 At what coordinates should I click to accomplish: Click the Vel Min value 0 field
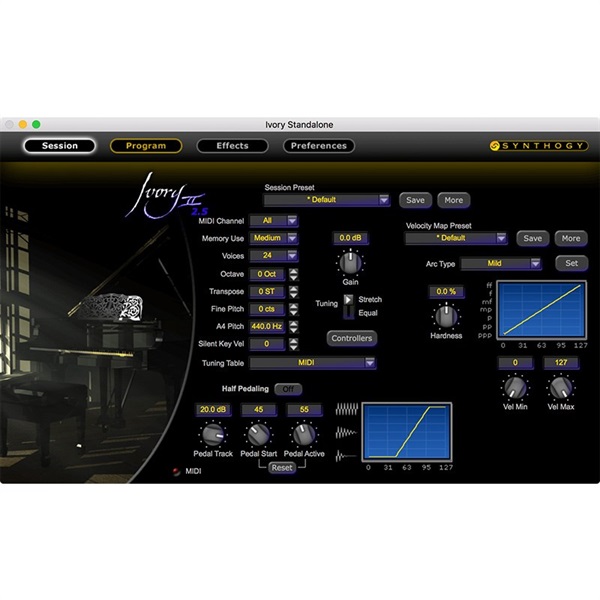(x=515, y=362)
